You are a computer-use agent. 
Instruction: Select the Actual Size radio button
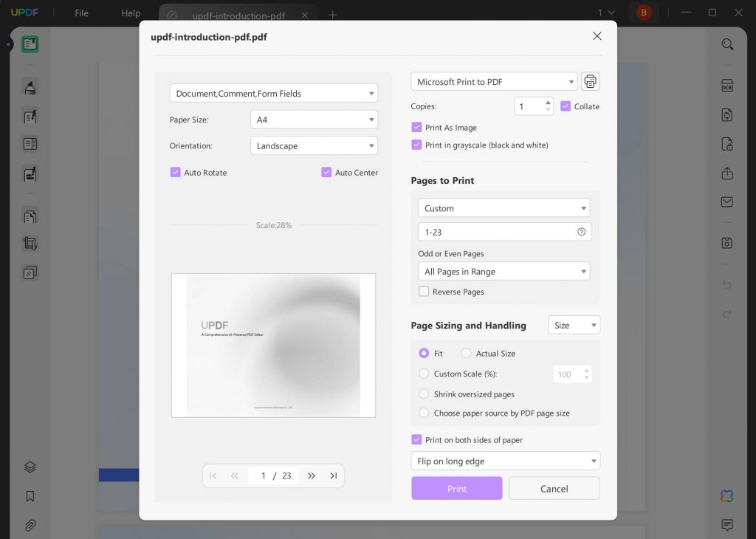pyautogui.click(x=466, y=354)
